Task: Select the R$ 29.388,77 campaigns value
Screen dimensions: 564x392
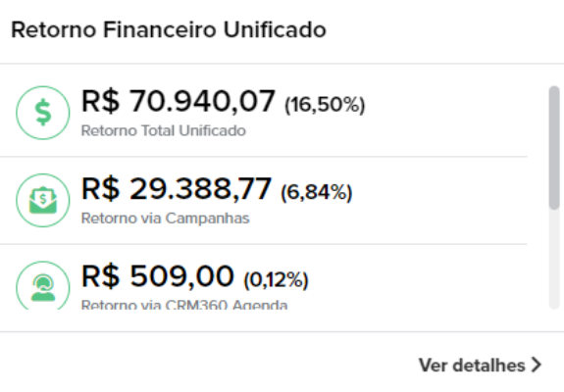Action: click(177, 189)
